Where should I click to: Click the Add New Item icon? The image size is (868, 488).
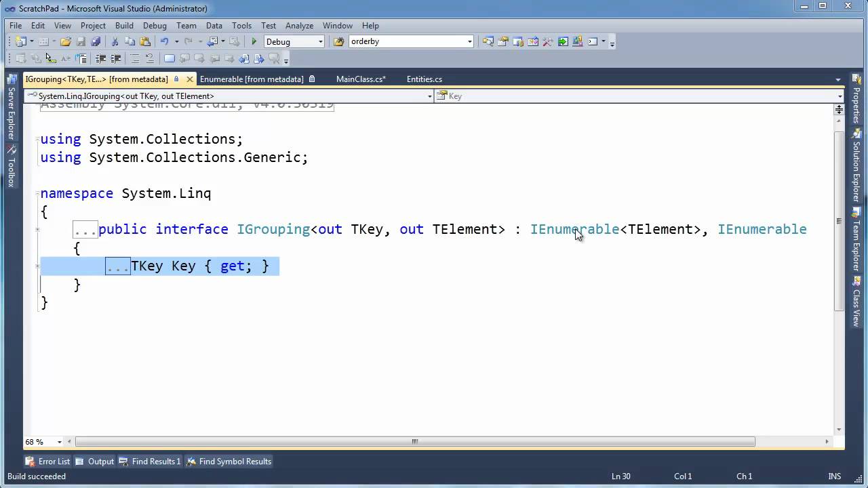43,41
